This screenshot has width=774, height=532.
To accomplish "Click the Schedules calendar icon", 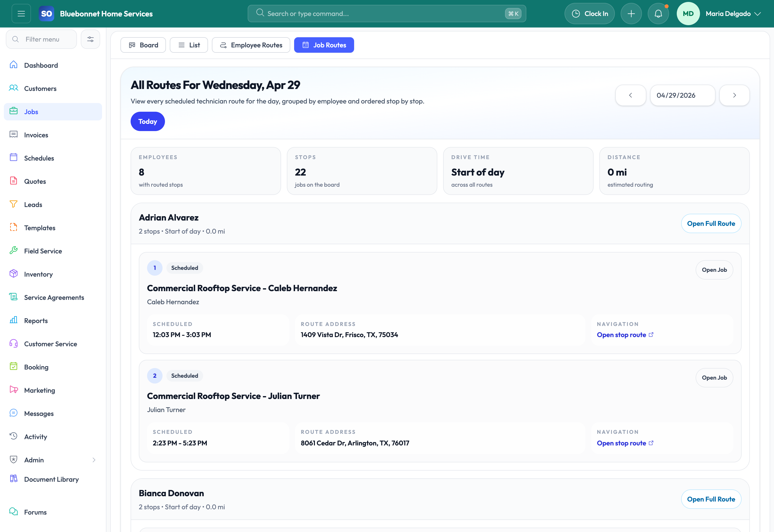I will tap(14, 157).
